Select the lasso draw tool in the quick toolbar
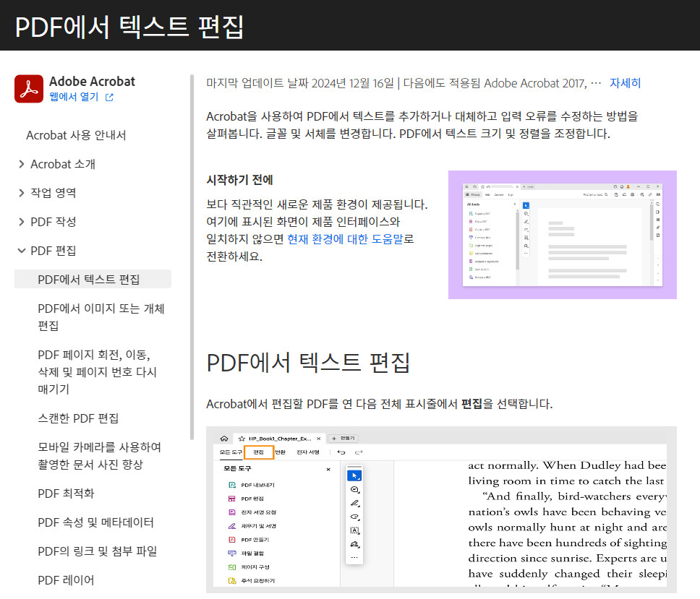 tap(354, 517)
